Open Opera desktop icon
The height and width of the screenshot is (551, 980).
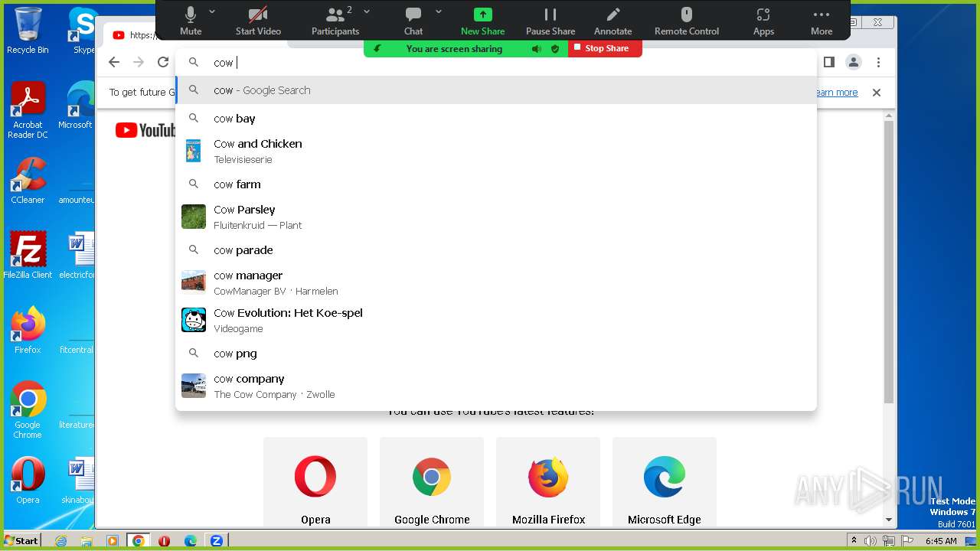pyautogui.click(x=28, y=481)
